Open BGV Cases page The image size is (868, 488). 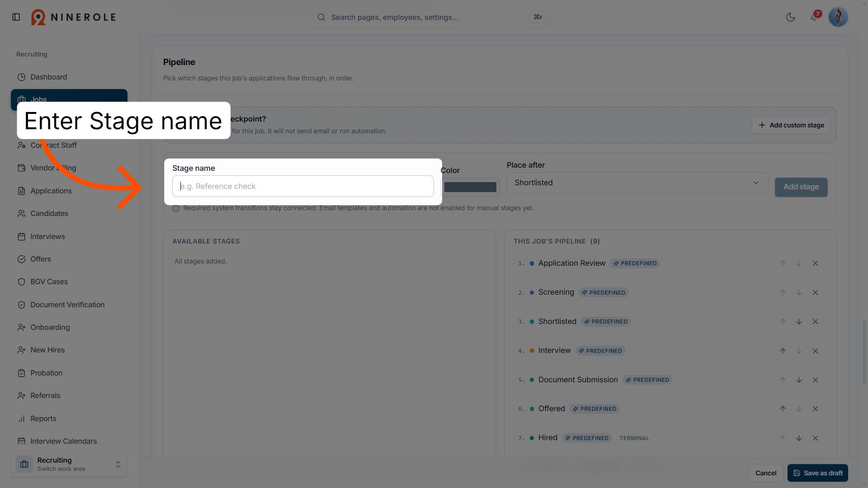point(69,282)
